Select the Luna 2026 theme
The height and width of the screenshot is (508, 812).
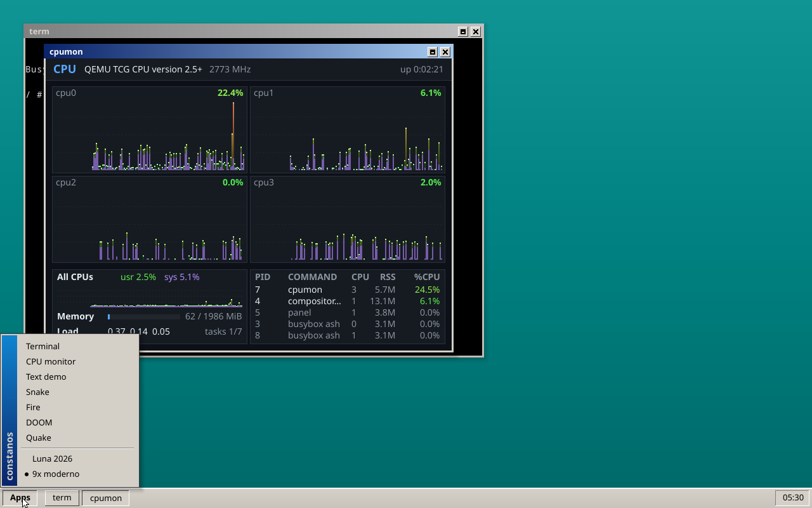[77, 458]
